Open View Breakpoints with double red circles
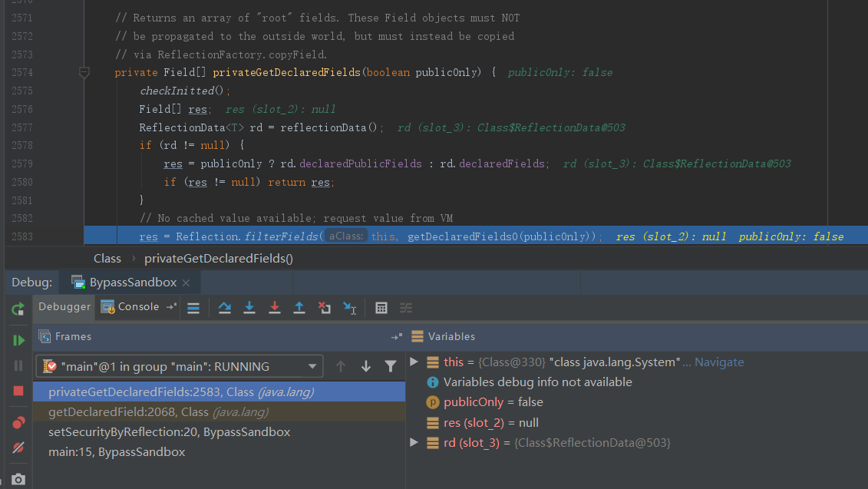 coord(18,422)
